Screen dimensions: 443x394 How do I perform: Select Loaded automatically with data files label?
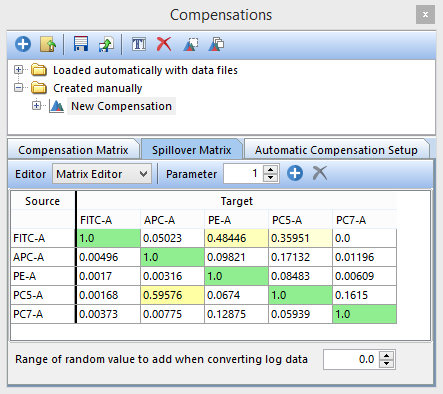click(145, 70)
